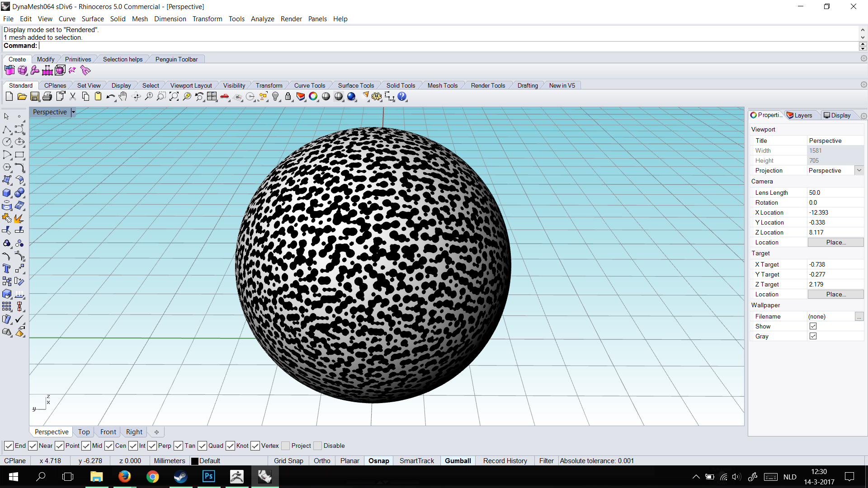The height and width of the screenshot is (488, 868).
Task: Click Record History in status bar
Action: (505, 461)
